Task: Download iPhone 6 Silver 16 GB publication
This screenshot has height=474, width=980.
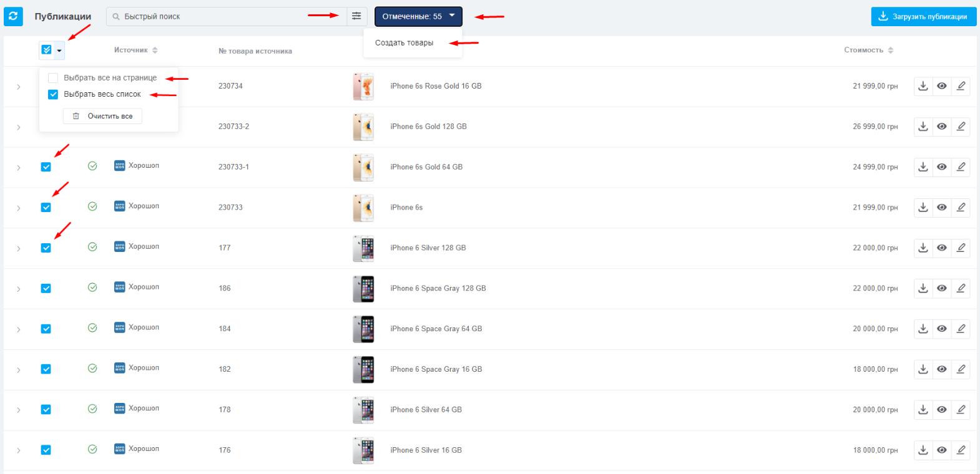Action: 923,450
